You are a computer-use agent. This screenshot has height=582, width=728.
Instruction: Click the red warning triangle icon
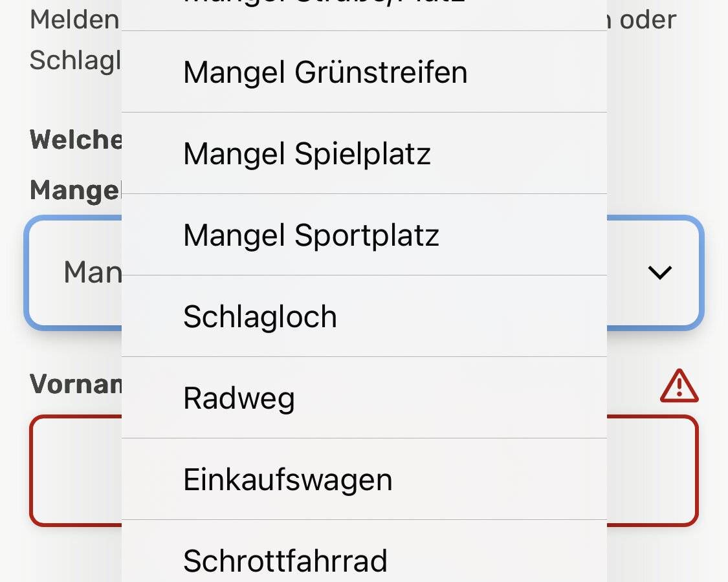pos(679,386)
